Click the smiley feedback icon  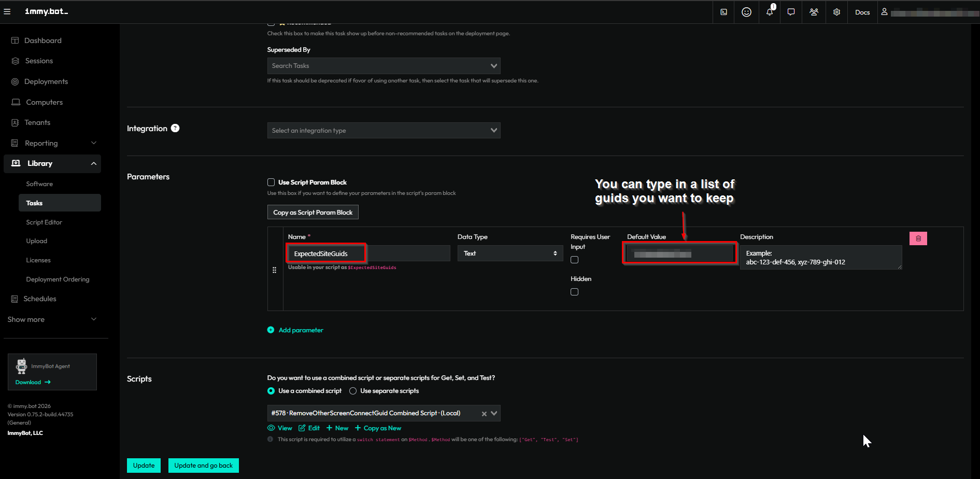[746, 12]
